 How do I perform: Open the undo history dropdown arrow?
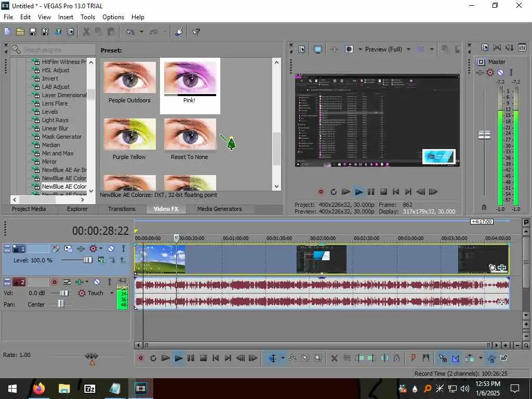pyautogui.click(x=141, y=32)
